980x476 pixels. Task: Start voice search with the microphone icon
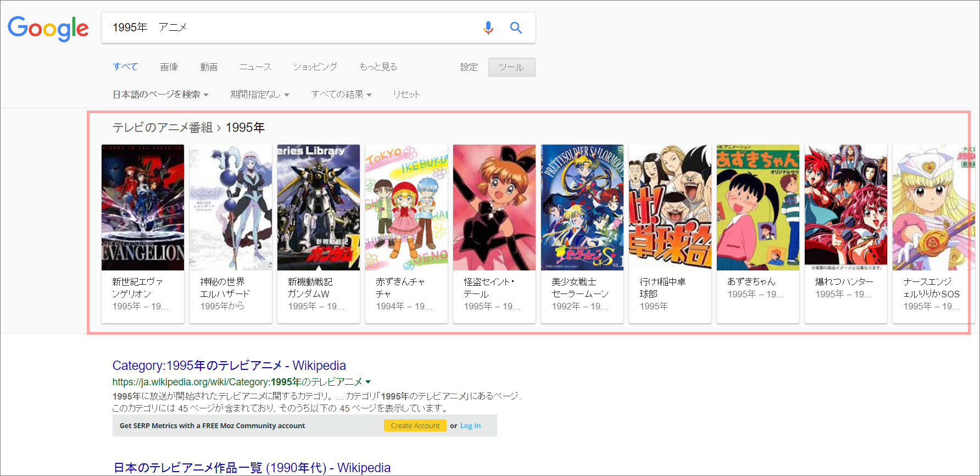coord(488,27)
